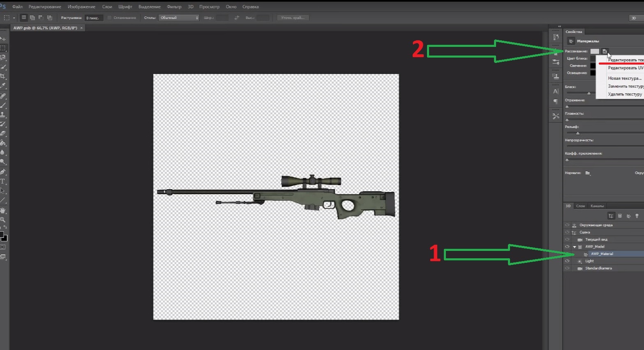Select the Type tool

click(x=3, y=181)
